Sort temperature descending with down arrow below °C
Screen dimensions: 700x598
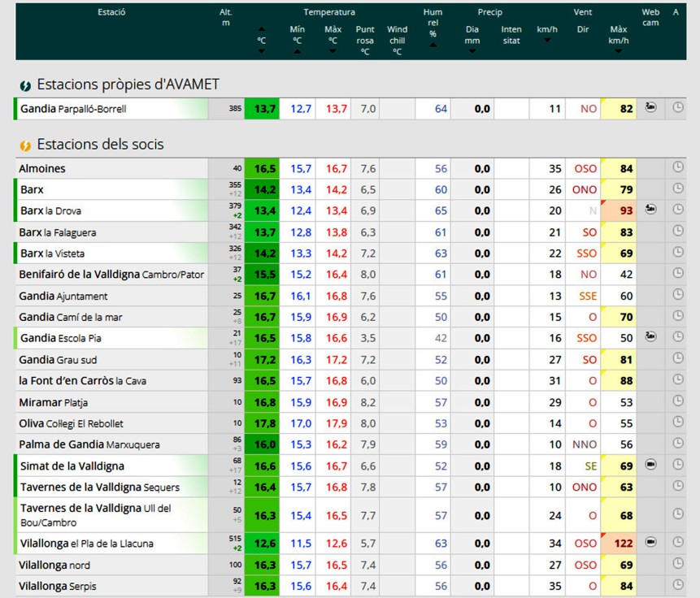[x=262, y=51]
